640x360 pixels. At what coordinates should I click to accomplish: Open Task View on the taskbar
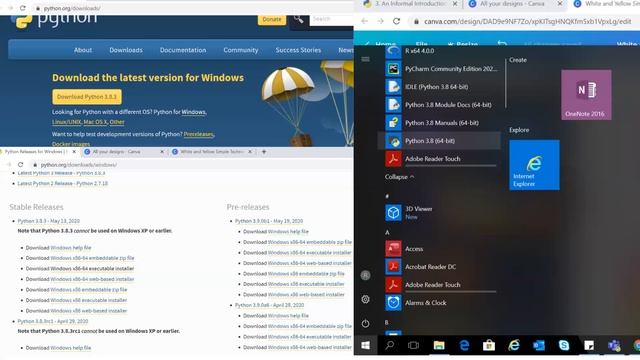[x=413, y=345]
